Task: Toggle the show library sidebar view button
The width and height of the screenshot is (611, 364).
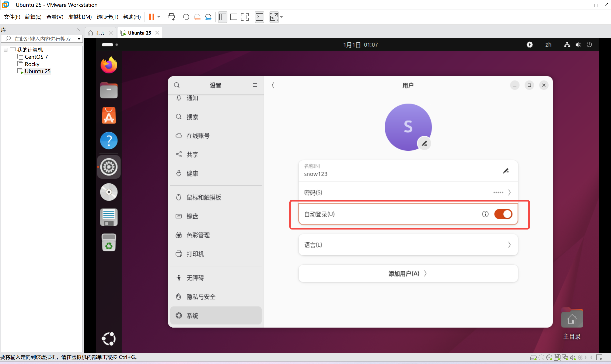Action: point(223,17)
